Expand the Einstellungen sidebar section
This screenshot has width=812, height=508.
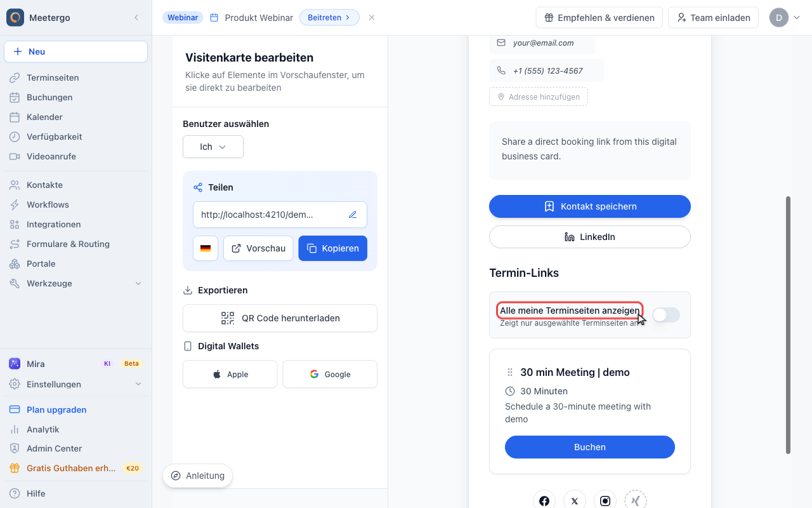[x=138, y=384]
